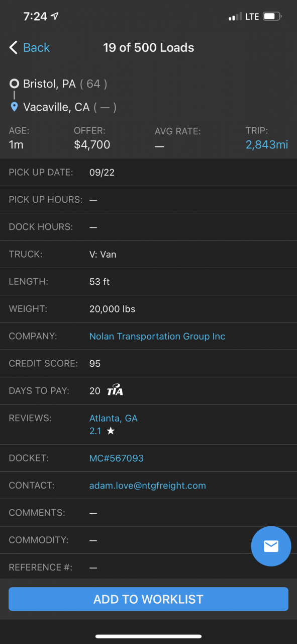This screenshot has width=297, height=644.
Task: Tap the white star rating icon
Action: [111, 431]
